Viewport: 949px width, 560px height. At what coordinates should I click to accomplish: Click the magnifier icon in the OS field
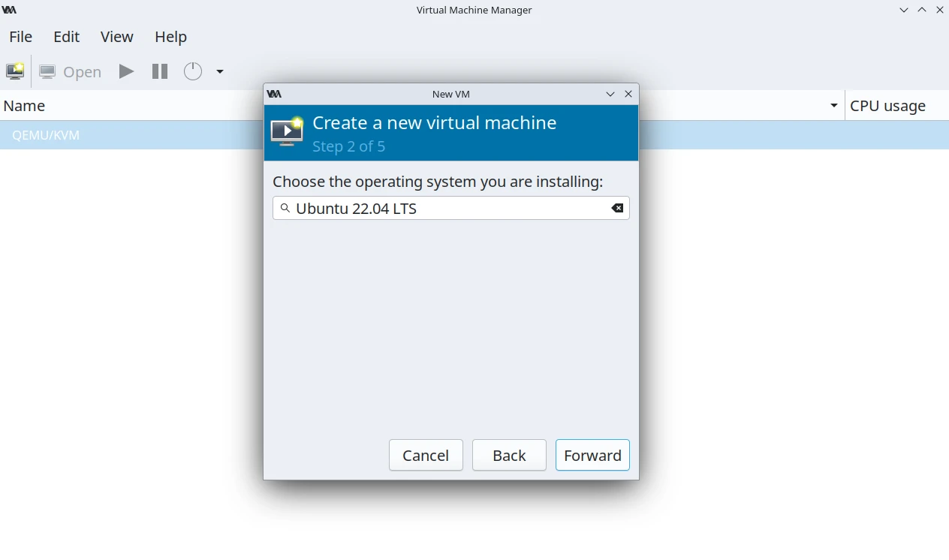pyautogui.click(x=285, y=208)
